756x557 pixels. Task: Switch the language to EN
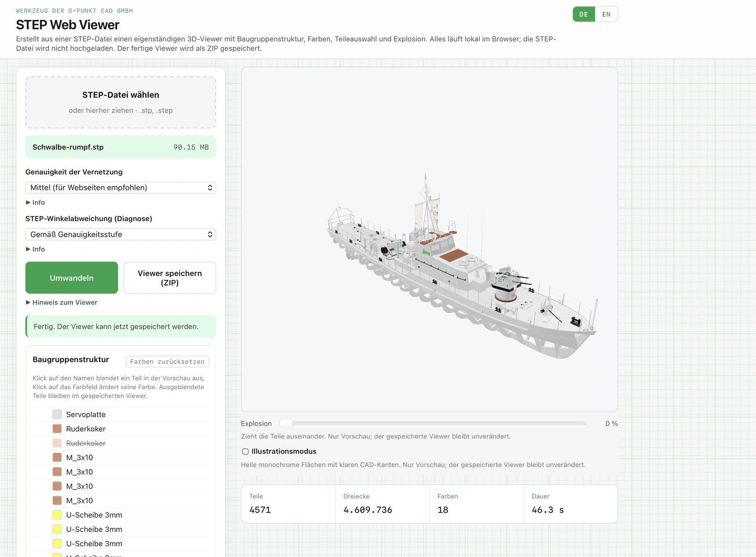tap(606, 14)
